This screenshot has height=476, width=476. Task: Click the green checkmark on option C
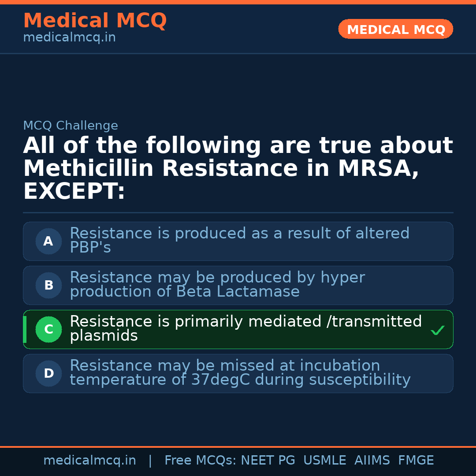pos(437,330)
